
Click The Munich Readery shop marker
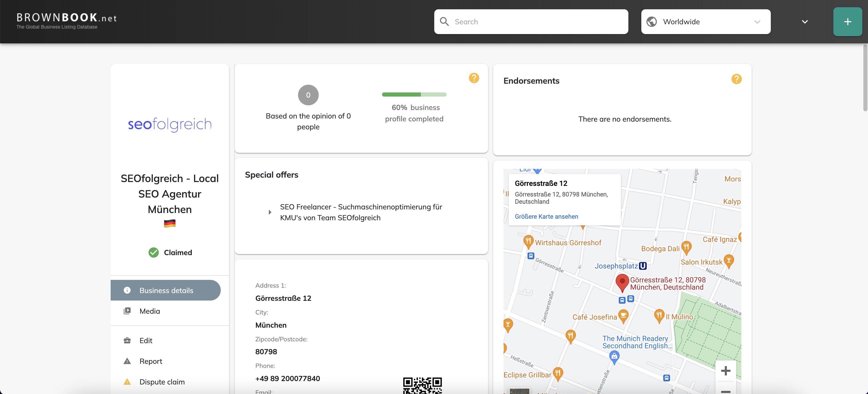614,357
